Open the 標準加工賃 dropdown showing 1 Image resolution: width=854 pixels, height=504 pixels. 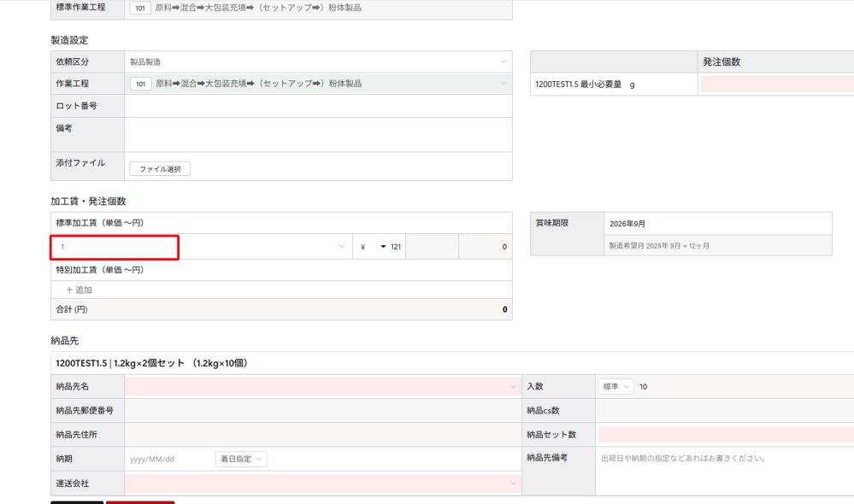(201, 247)
